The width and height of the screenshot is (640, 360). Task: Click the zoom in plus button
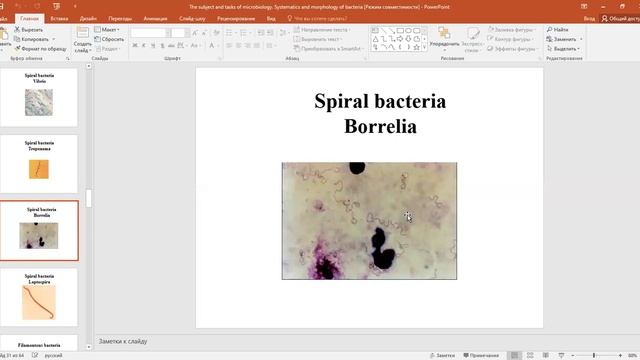(620, 356)
